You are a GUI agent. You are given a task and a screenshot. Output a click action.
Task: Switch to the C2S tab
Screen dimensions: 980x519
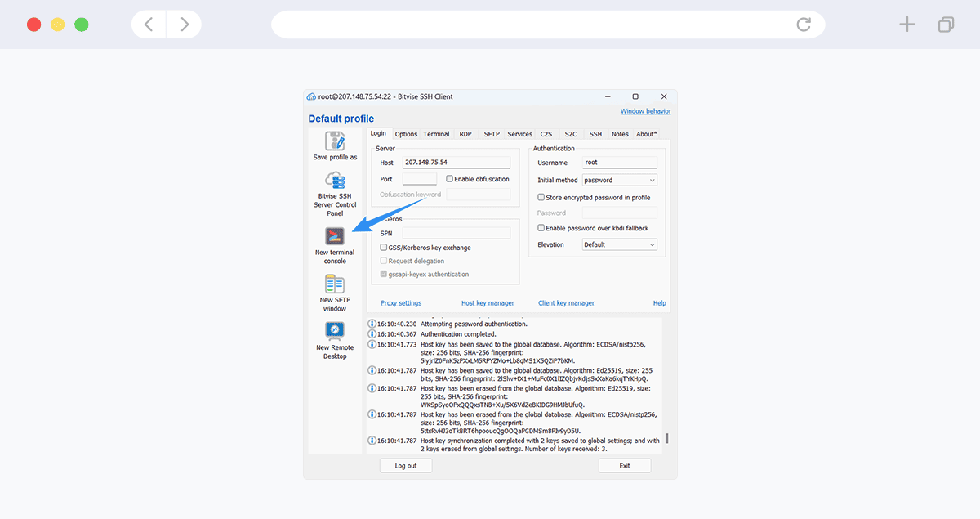546,134
